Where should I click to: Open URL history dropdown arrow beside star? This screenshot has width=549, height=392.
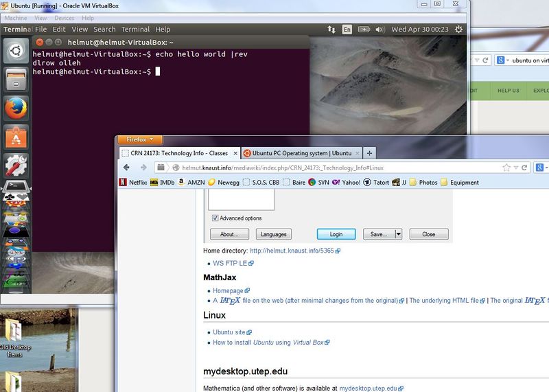[x=515, y=168]
